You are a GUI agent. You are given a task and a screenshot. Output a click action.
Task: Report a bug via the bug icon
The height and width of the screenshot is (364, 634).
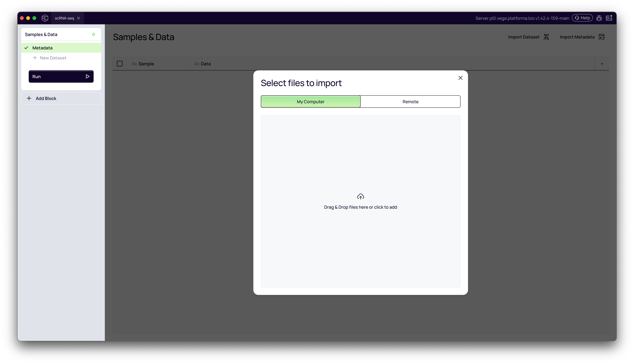click(599, 18)
